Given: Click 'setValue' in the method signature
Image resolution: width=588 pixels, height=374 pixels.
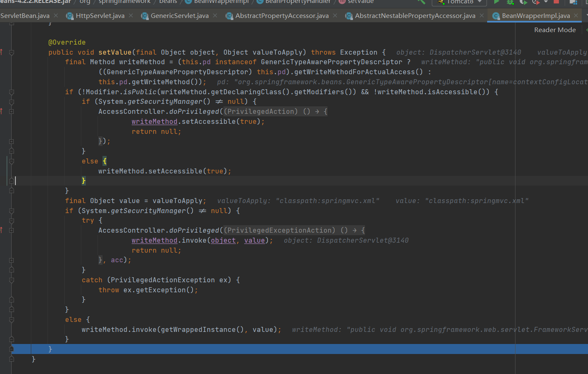Looking at the screenshot, I should 115,53.
